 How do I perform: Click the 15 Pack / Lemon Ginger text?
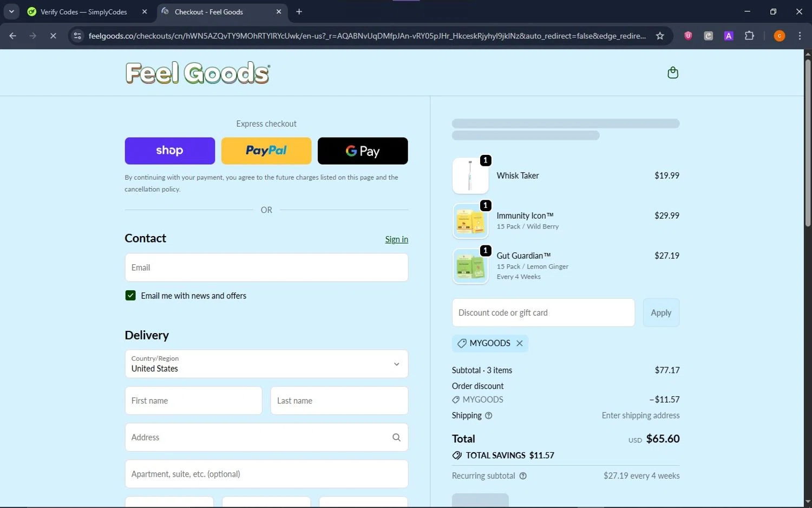coord(533,266)
